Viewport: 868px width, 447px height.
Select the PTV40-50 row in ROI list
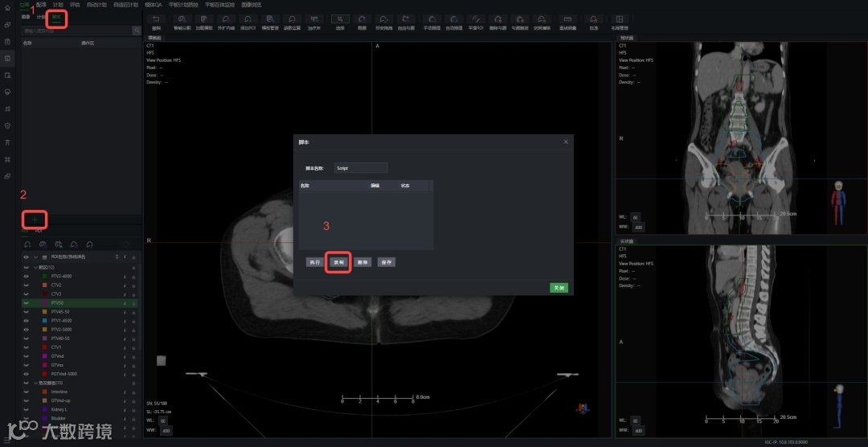coord(80,338)
